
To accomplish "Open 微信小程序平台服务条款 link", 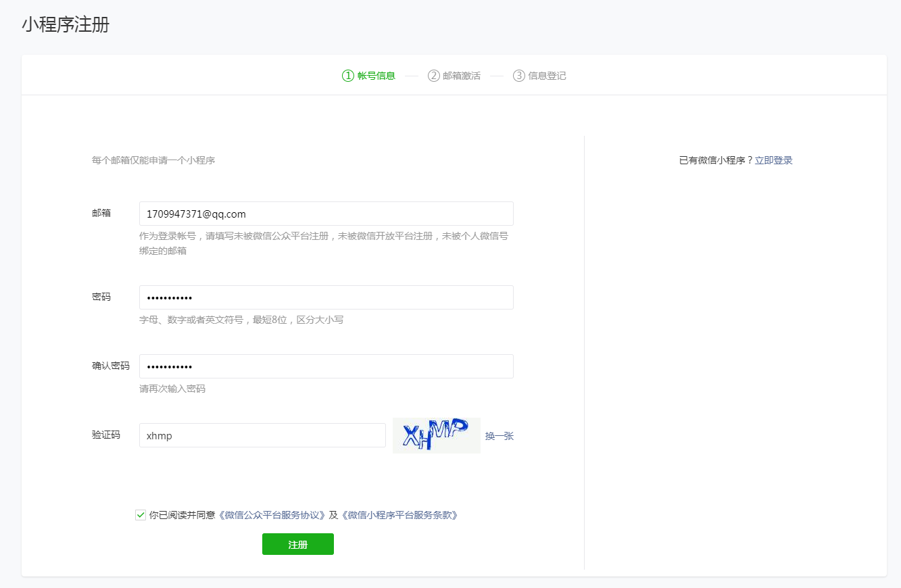I will 399,515.
